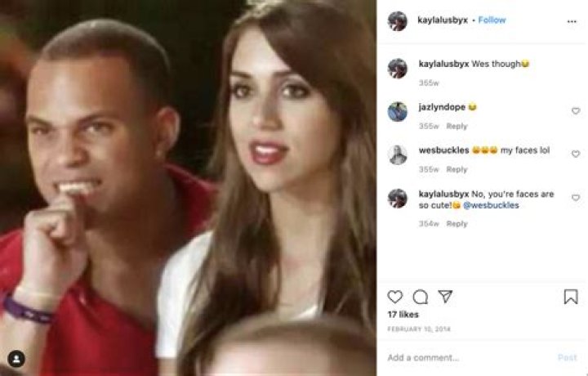Reply to wesbuckles' comment

coord(457,169)
